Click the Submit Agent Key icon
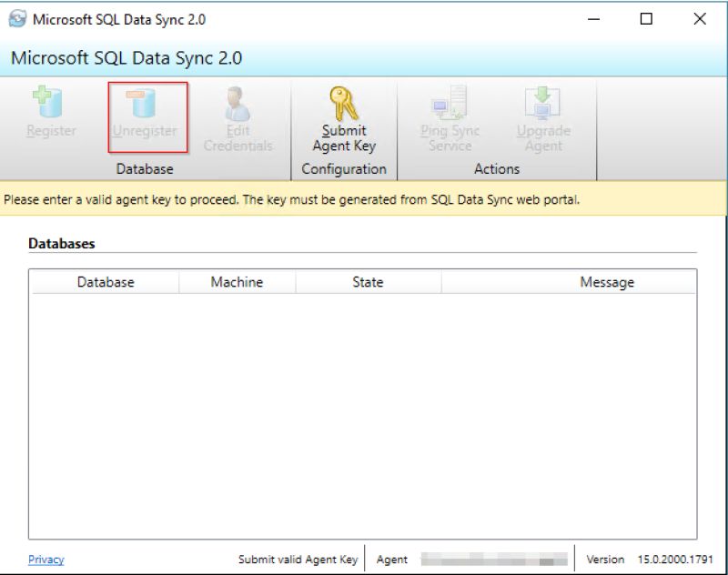The image size is (728, 575). pyautogui.click(x=342, y=116)
